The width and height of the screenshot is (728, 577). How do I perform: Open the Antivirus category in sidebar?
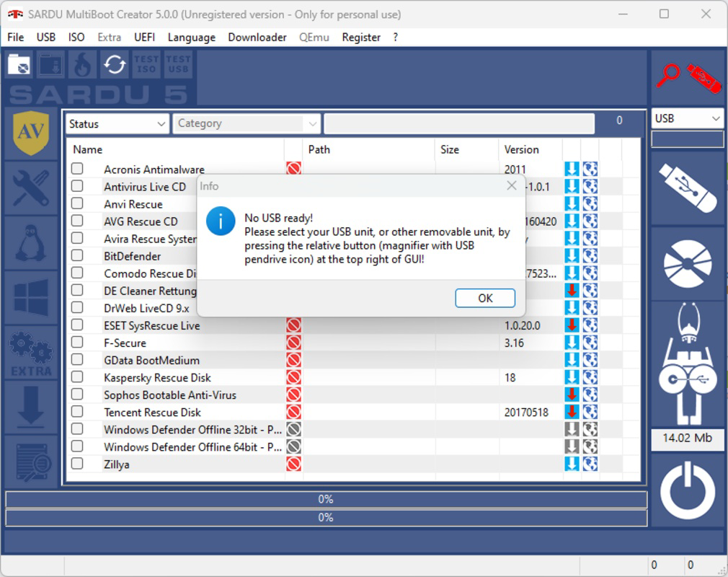(x=31, y=133)
